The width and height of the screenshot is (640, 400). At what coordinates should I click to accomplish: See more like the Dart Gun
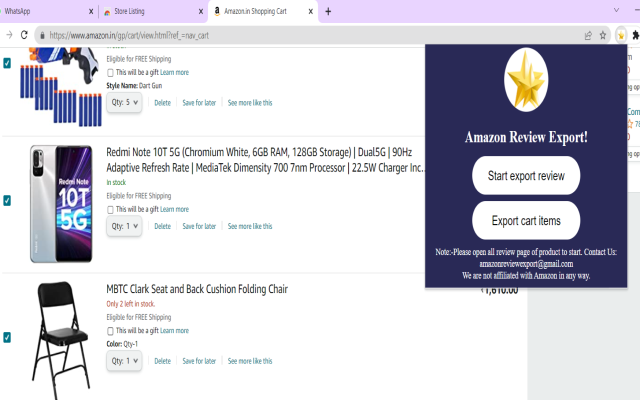pos(250,103)
